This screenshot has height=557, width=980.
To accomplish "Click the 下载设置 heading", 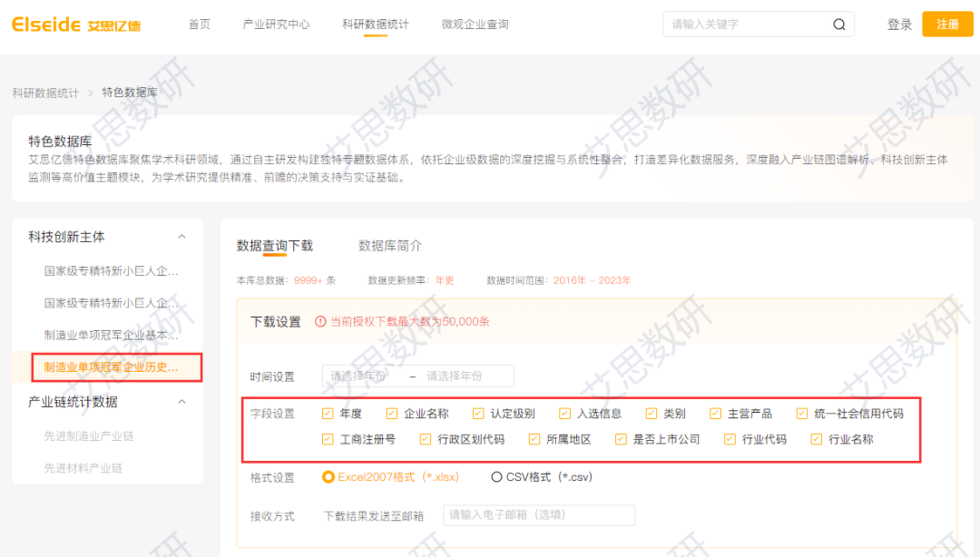I will (x=276, y=322).
